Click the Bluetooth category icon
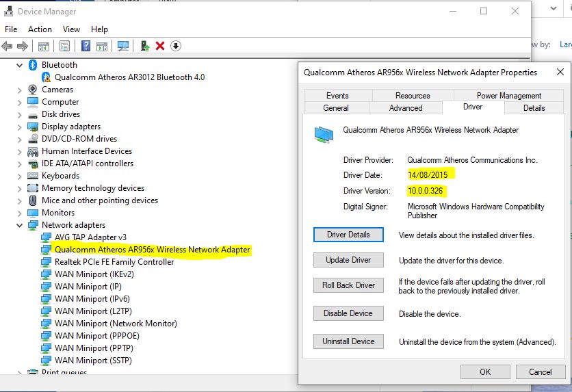Viewport: 572px width, 392px height. pos(33,65)
